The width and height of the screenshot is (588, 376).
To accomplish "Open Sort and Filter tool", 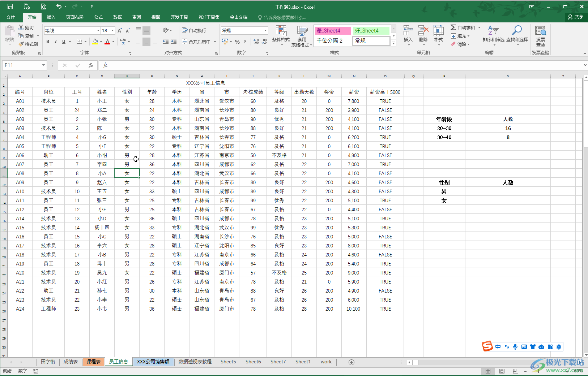I will 493,31.
